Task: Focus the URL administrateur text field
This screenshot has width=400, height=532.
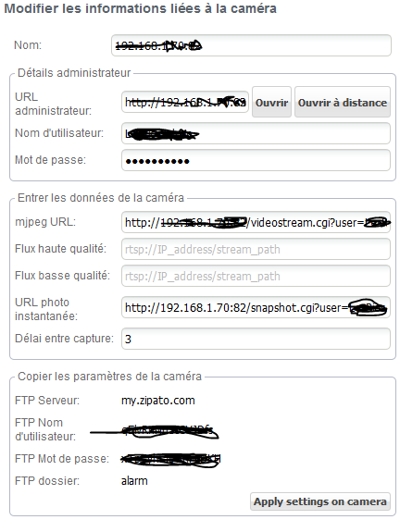Action: tap(185, 102)
